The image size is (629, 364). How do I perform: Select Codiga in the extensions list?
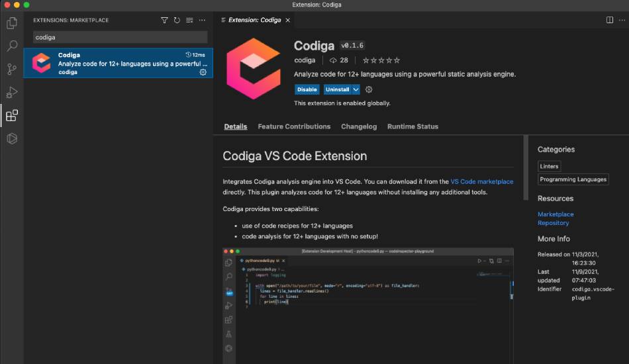point(119,63)
